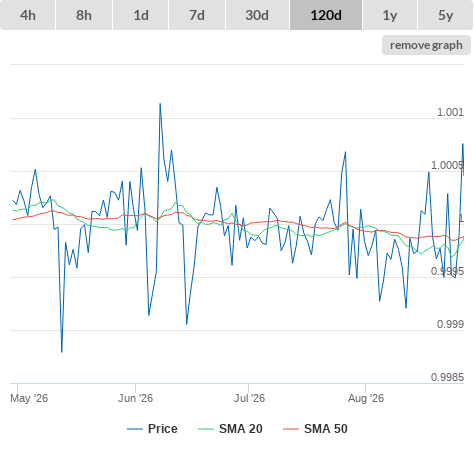Viewport: 474px width, 455px height.
Task: Click the active 120d range tab
Action: coord(326,15)
